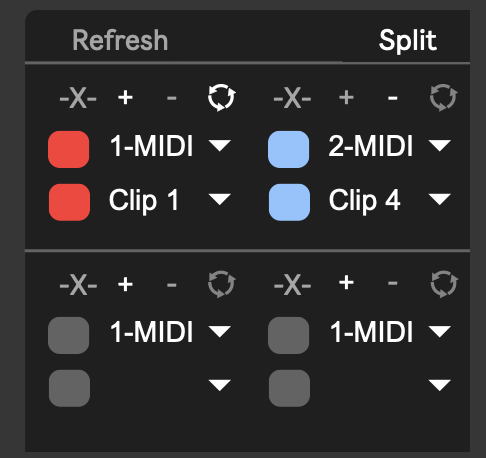Image resolution: width=486 pixels, height=458 pixels.
Task: Click the plus icon above red 1-MIDI slot
Action: (125, 98)
